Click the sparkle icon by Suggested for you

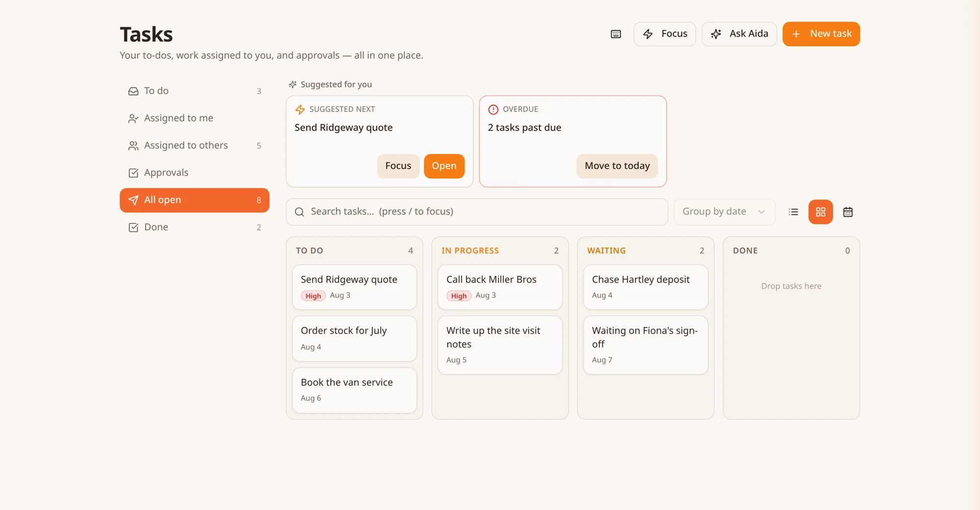[x=293, y=84]
